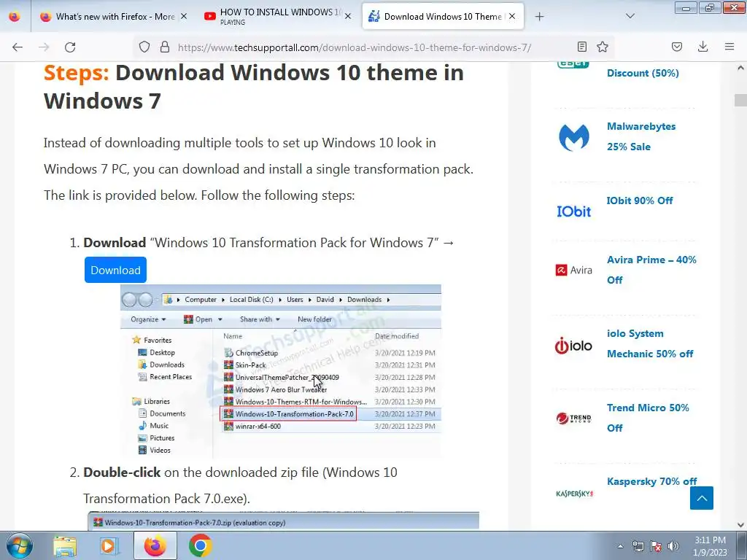Viewport: 747px width, 560px height.
Task: Save page to Pocket icon
Action: pyautogui.click(x=677, y=47)
